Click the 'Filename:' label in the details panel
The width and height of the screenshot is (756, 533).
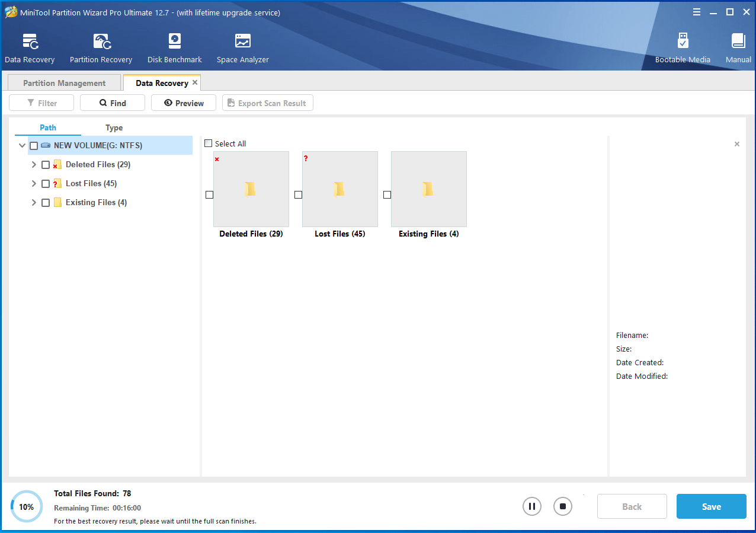tap(632, 336)
